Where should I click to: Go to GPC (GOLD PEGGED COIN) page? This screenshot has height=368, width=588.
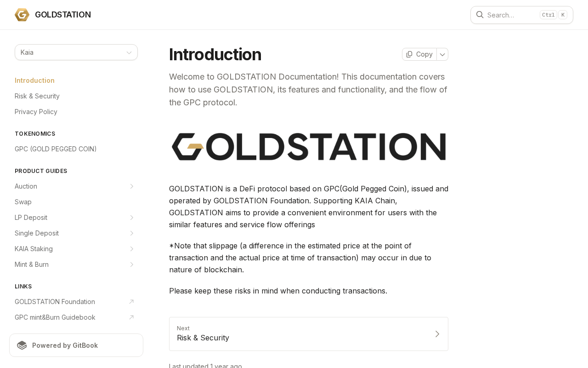56,149
